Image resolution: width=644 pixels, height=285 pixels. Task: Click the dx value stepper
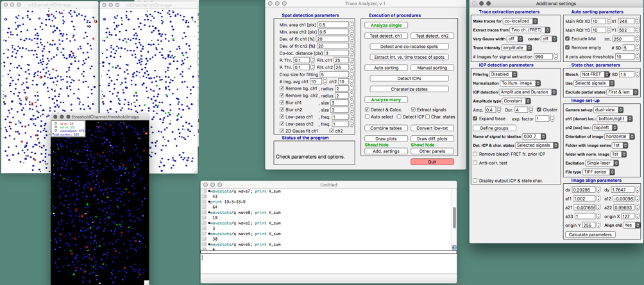point(598,190)
